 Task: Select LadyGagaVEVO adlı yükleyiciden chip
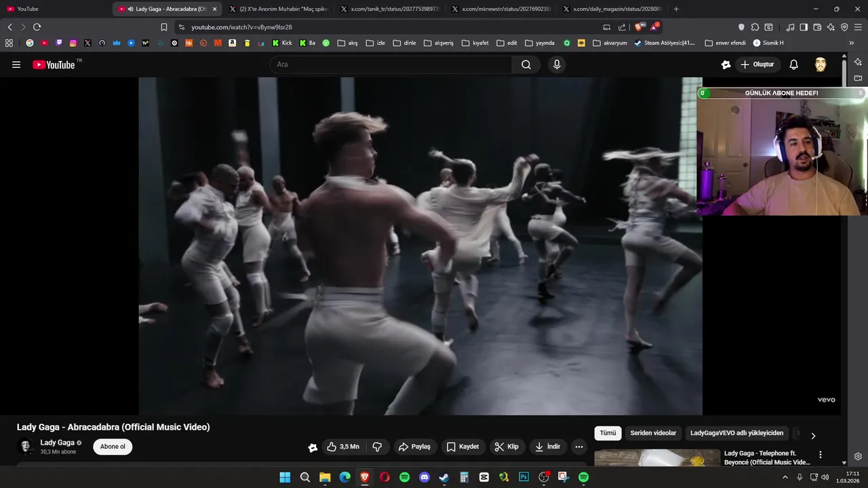pos(736,433)
